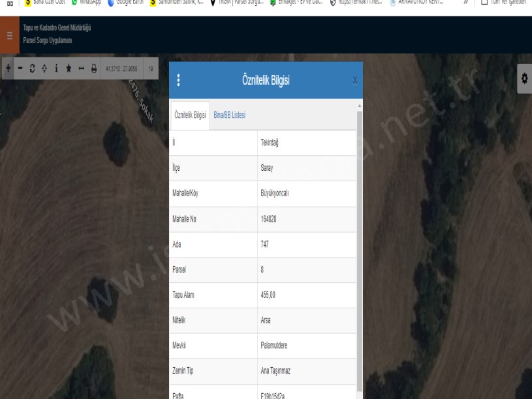
Task: Switch to the Bina/BB Listesi tab
Action: pos(230,115)
